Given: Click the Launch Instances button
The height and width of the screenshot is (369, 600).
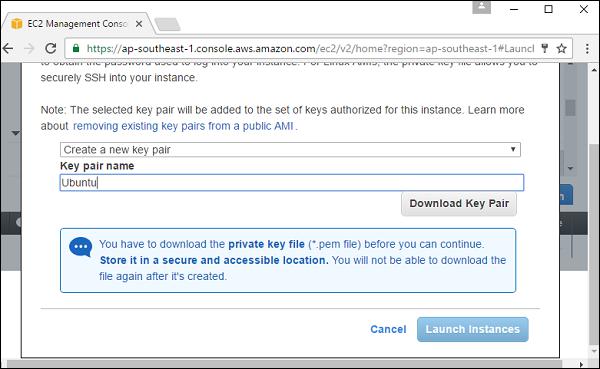Looking at the screenshot, I should (473, 329).
